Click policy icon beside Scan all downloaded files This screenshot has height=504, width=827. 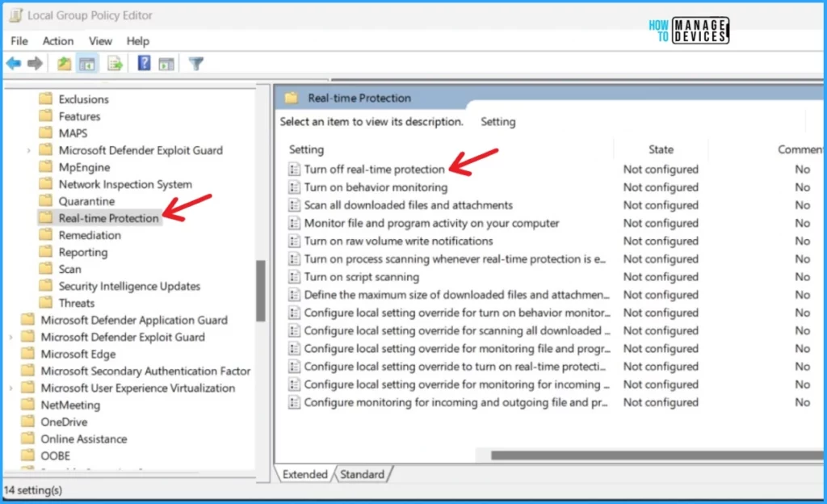tap(294, 205)
